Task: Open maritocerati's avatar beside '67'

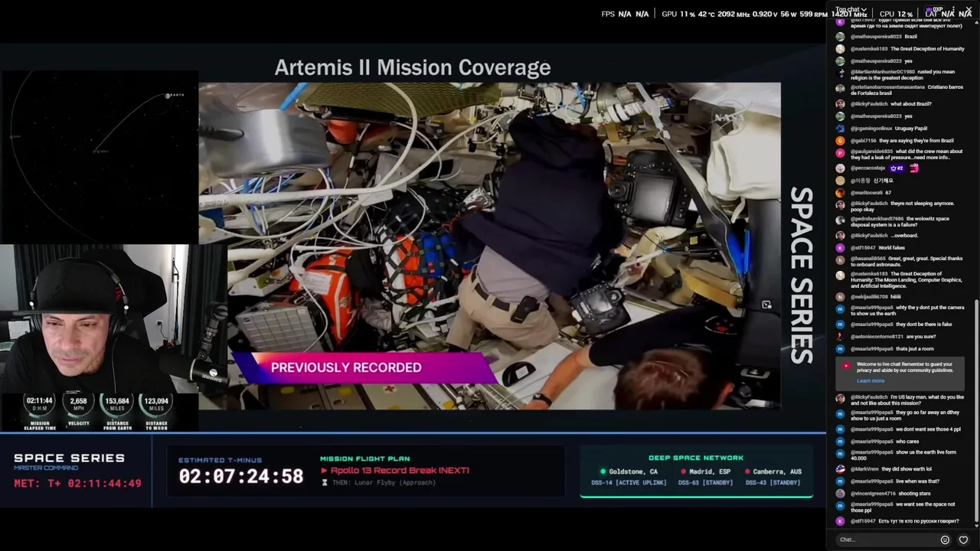Action: click(x=841, y=193)
